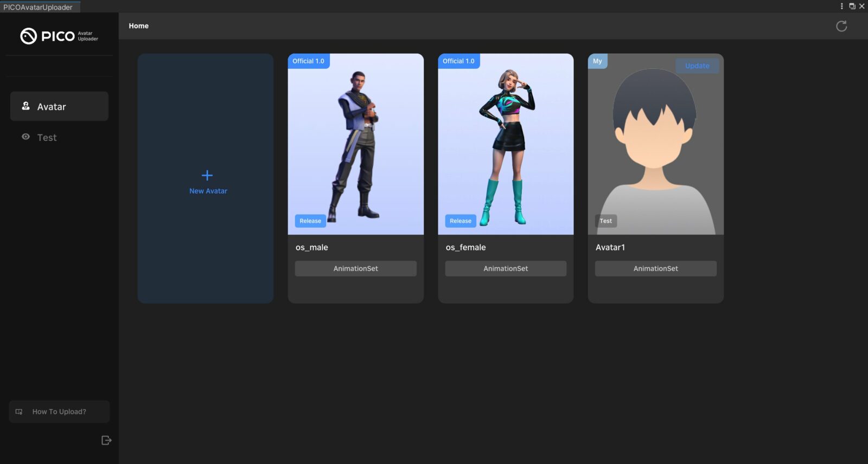Click the logout icon at bottom left
The image size is (868, 464).
[106, 440]
